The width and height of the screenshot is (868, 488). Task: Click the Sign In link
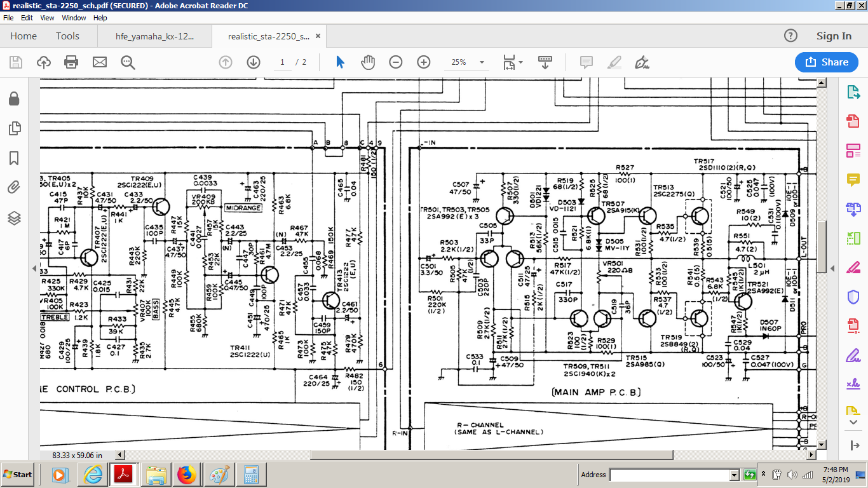(x=834, y=36)
